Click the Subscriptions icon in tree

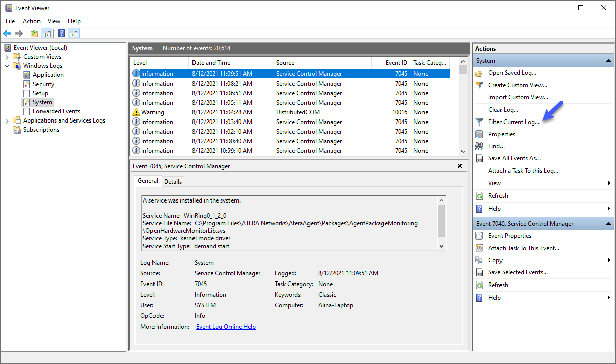tap(17, 130)
